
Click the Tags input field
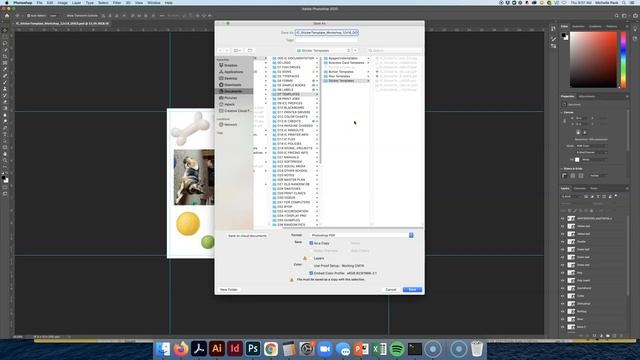point(327,40)
